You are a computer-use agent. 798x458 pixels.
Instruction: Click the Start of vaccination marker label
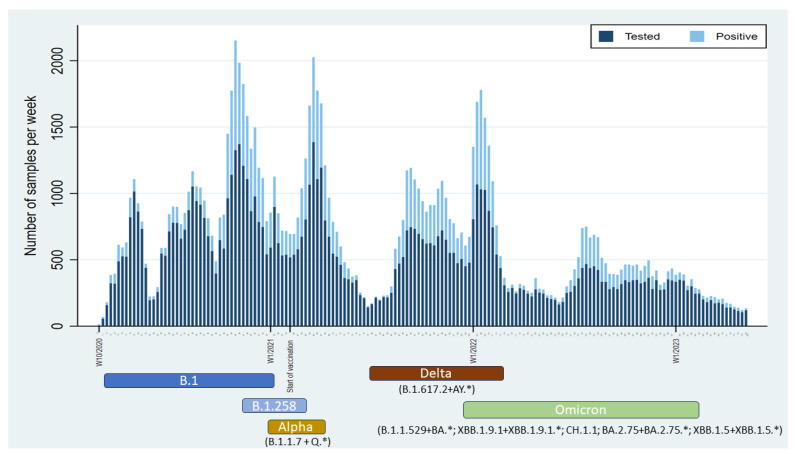click(x=290, y=366)
